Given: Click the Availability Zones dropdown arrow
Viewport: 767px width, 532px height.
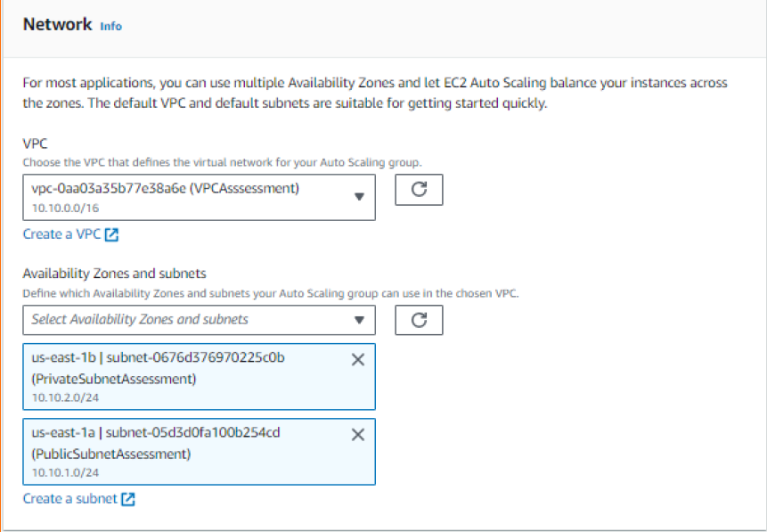Looking at the screenshot, I should point(359,319).
